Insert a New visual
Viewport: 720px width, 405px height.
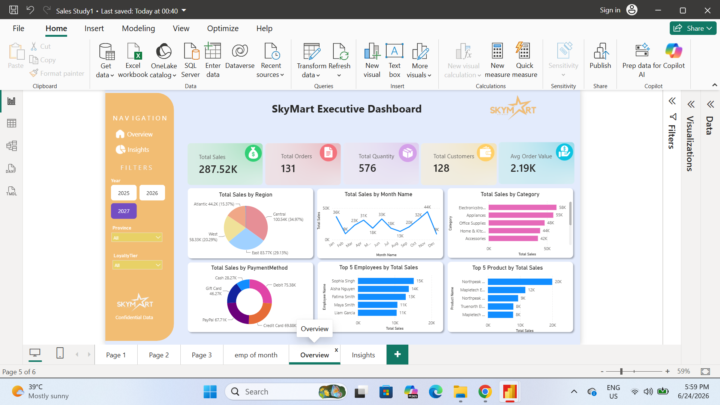tap(372, 60)
